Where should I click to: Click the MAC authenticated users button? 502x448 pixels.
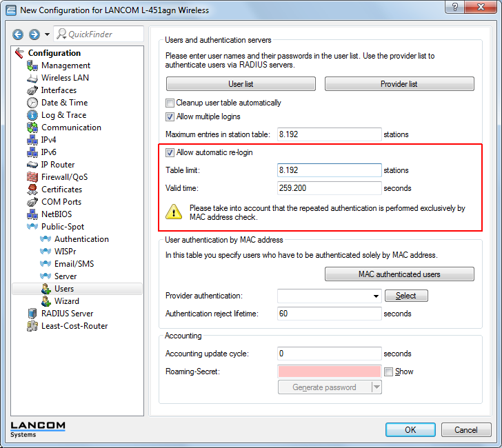[399, 274]
